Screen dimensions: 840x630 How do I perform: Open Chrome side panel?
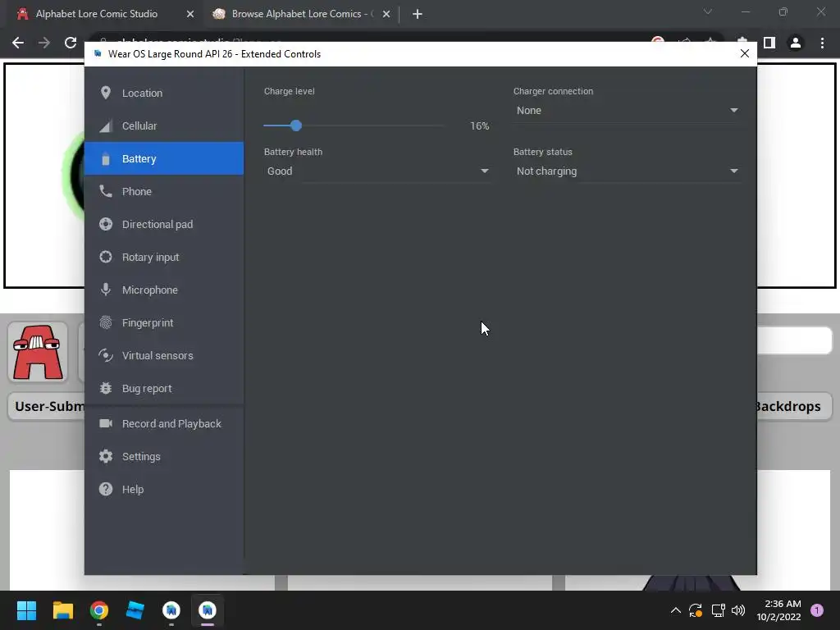[769, 43]
